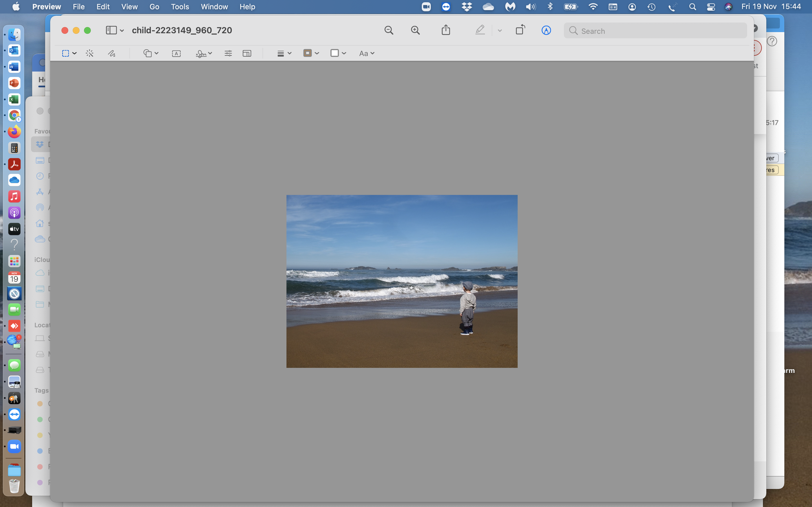The width and height of the screenshot is (812, 507).
Task: Open the Adjust Size tool icon
Action: coord(247,53)
